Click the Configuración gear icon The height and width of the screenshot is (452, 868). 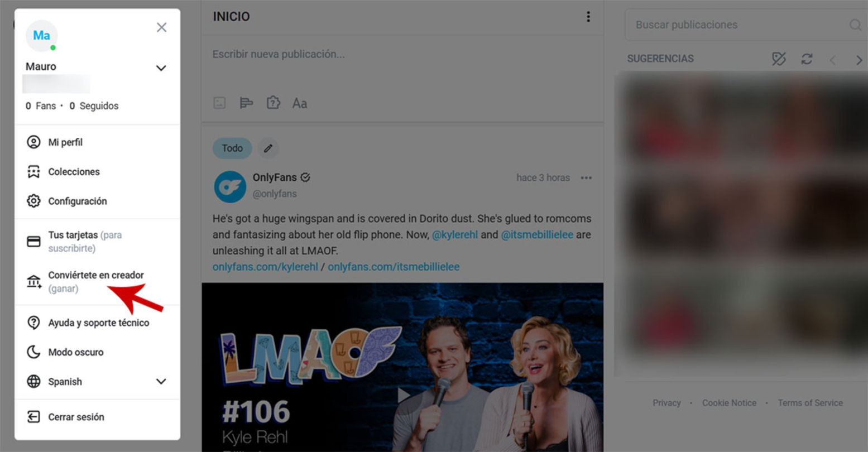(33, 201)
